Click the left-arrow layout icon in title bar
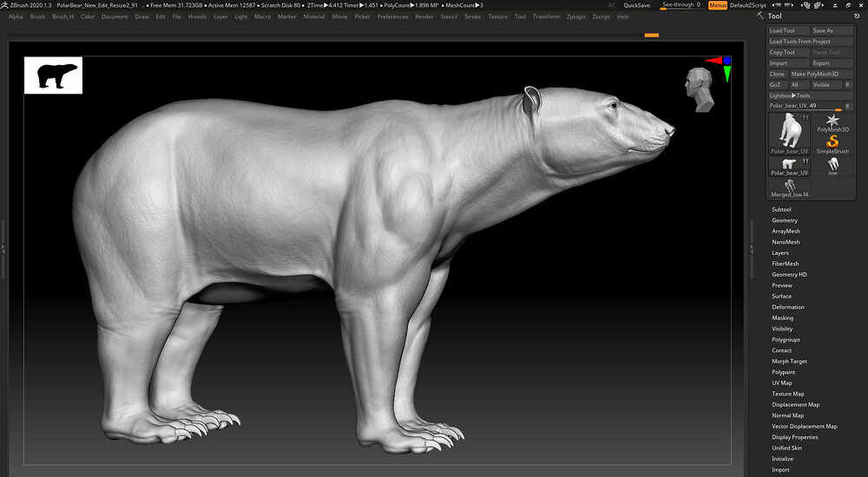The height and width of the screenshot is (477, 868). click(x=775, y=5)
